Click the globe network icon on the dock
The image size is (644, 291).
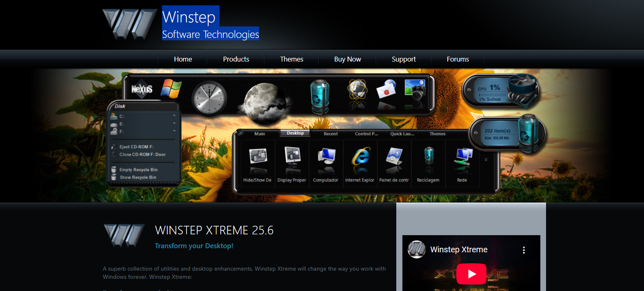coord(358,89)
